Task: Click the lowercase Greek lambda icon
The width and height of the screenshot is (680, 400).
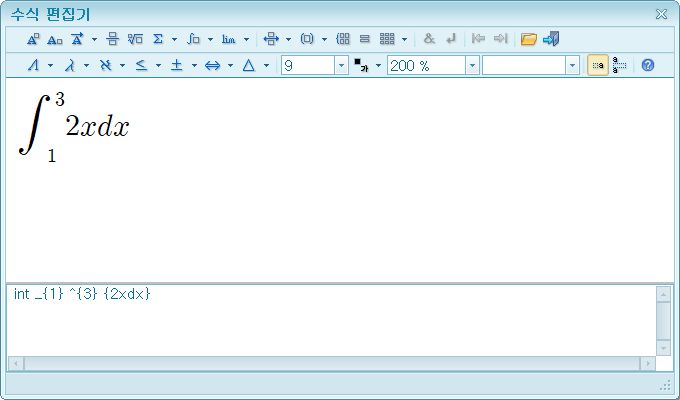Action: (69, 66)
